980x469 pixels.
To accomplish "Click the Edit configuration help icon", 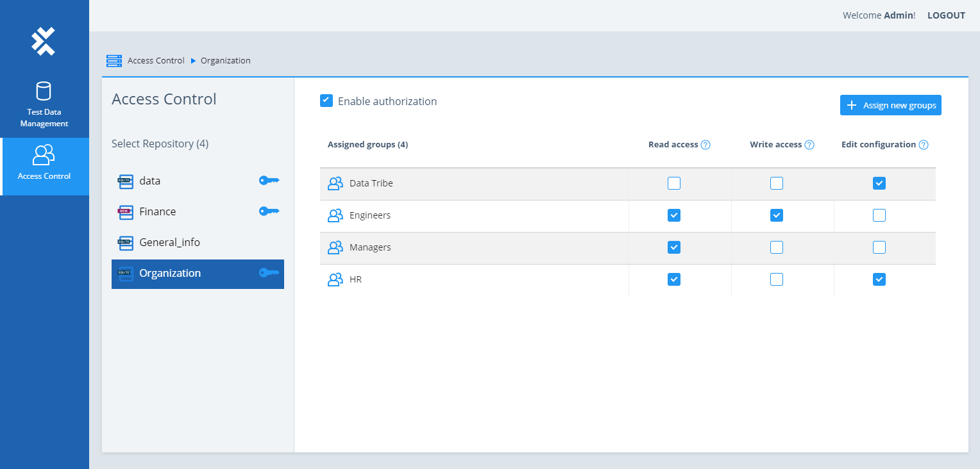I will coord(924,145).
